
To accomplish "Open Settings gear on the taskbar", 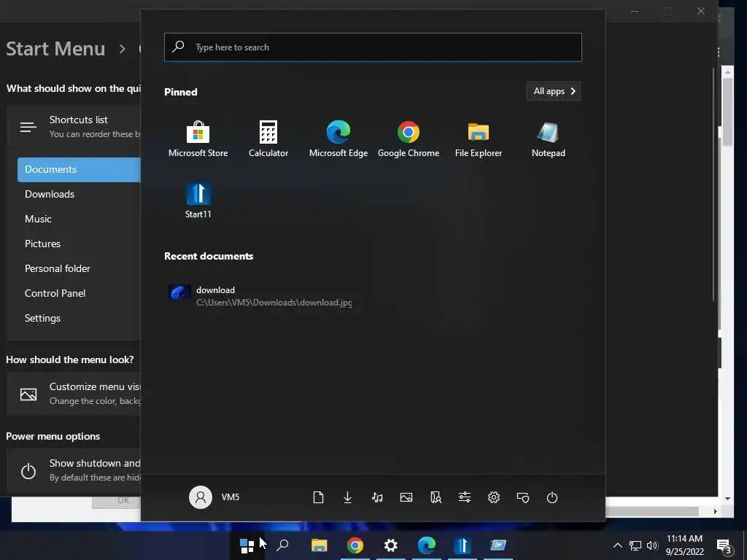I will click(391, 545).
